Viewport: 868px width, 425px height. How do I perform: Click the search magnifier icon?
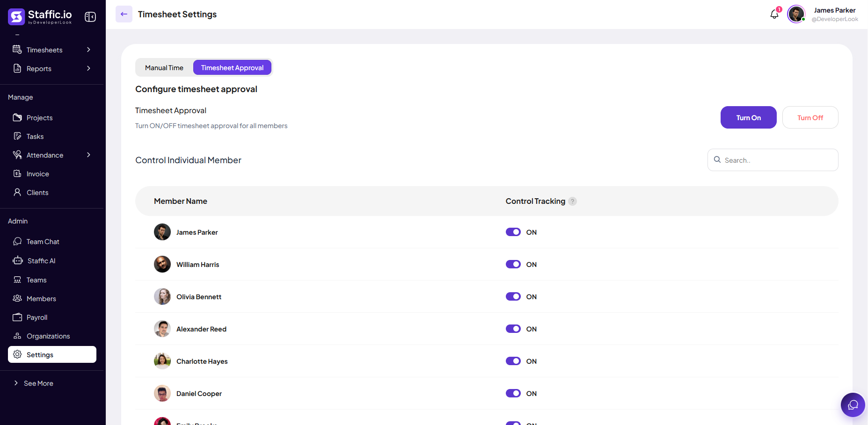(717, 160)
